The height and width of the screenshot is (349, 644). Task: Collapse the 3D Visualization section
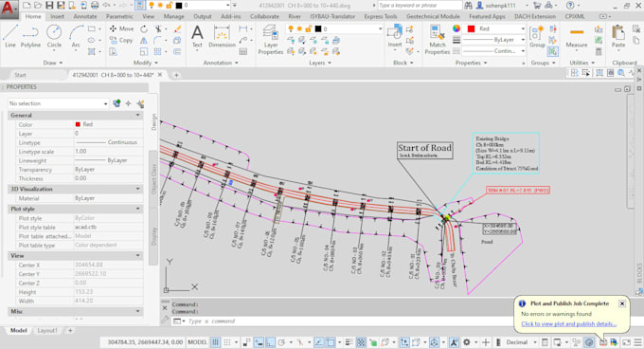tap(138, 189)
